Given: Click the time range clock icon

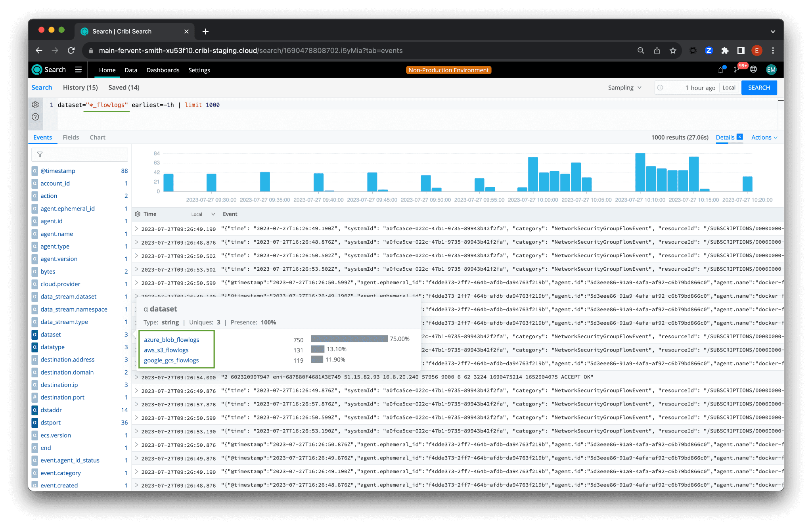Looking at the screenshot, I should pyautogui.click(x=660, y=88).
